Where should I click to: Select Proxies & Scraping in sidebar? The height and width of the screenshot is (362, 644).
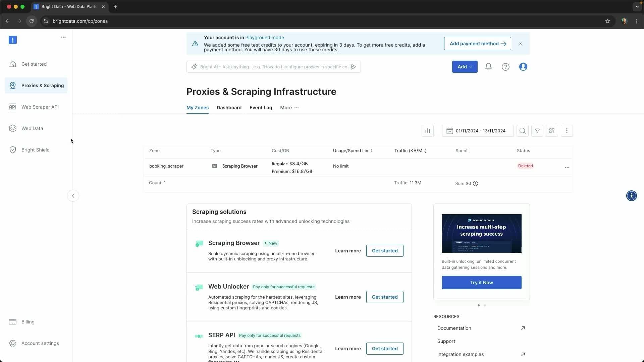36,85
